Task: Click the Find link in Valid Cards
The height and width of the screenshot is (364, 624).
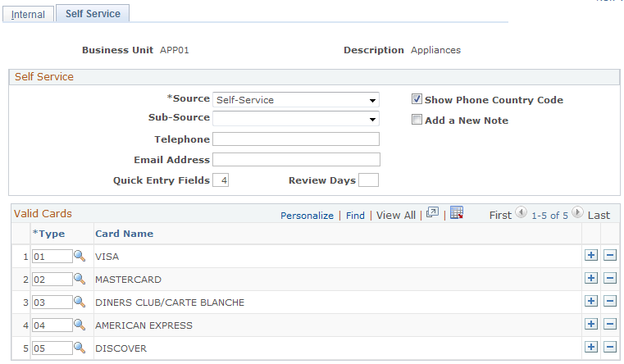Action: (x=355, y=216)
